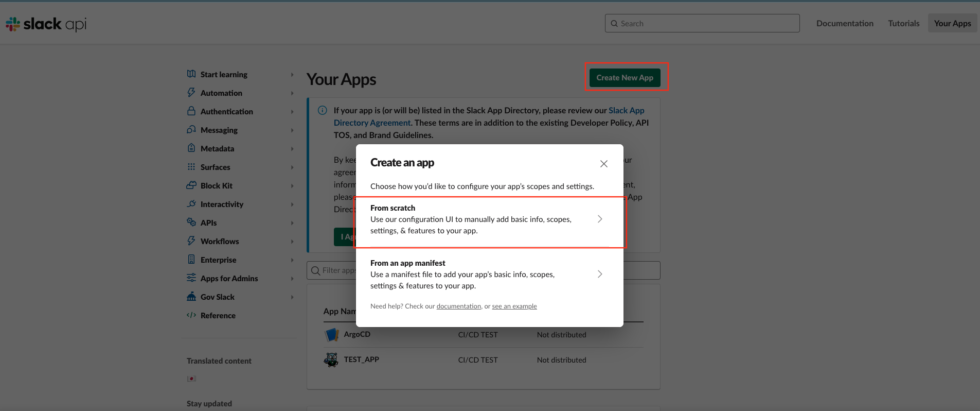Click the chevron beside From scratch
This screenshot has width=980, height=411.
[x=600, y=219]
